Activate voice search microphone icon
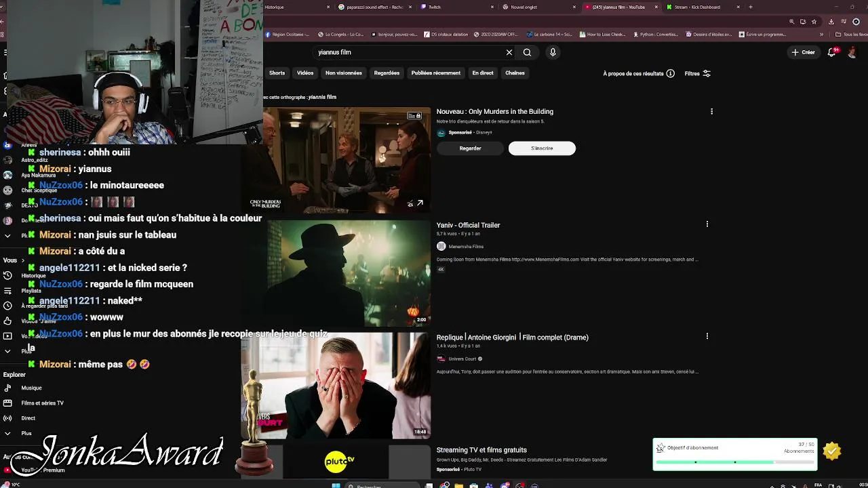The height and width of the screenshot is (488, 868). 553,52
